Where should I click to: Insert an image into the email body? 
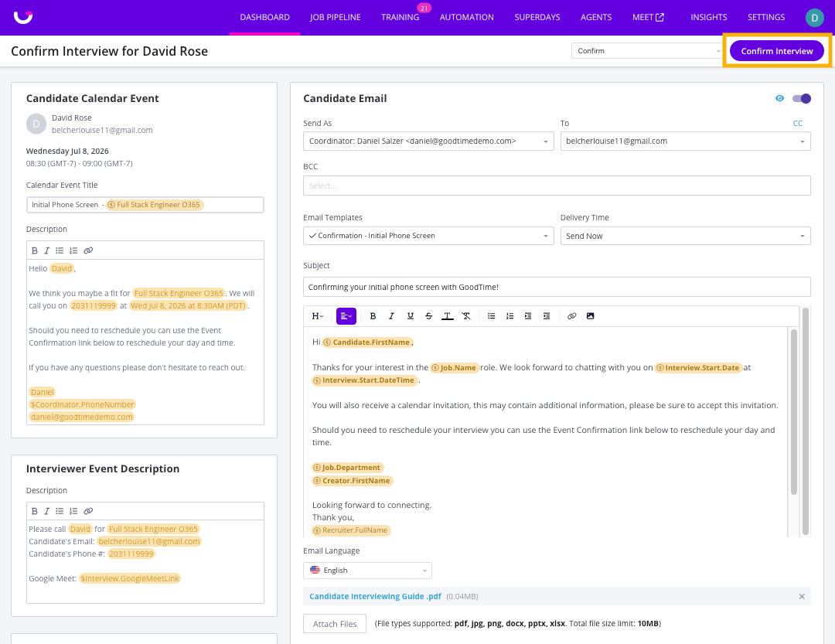[590, 316]
